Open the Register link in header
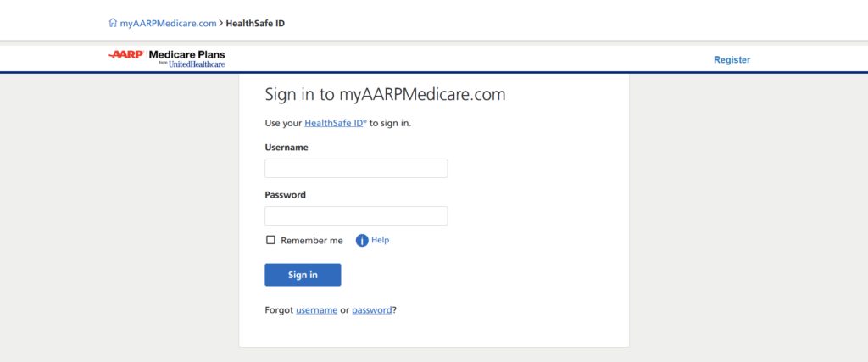The height and width of the screenshot is (362, 868). tap(732, 60)
